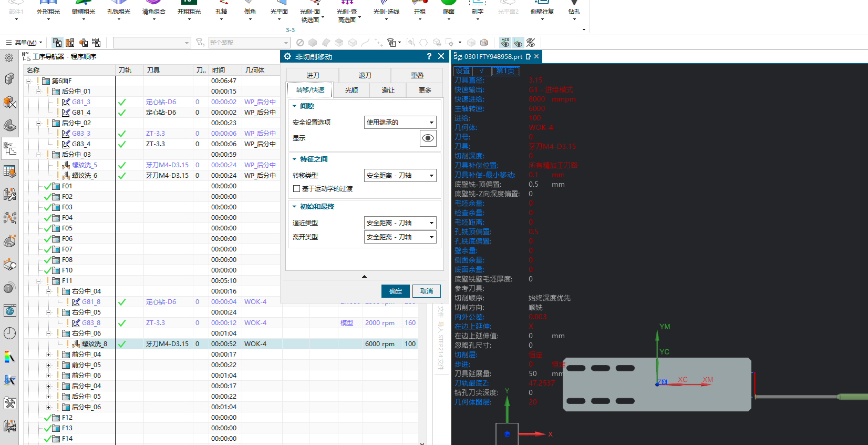Click the crossed-out eye hide icon

531,43
